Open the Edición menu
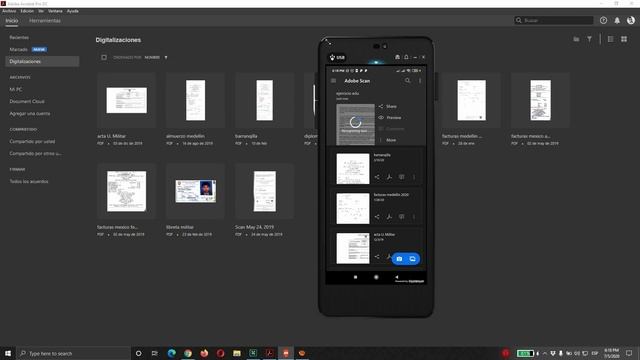The width and height of the screenshot is (640, 360). [x=27, y=11]
